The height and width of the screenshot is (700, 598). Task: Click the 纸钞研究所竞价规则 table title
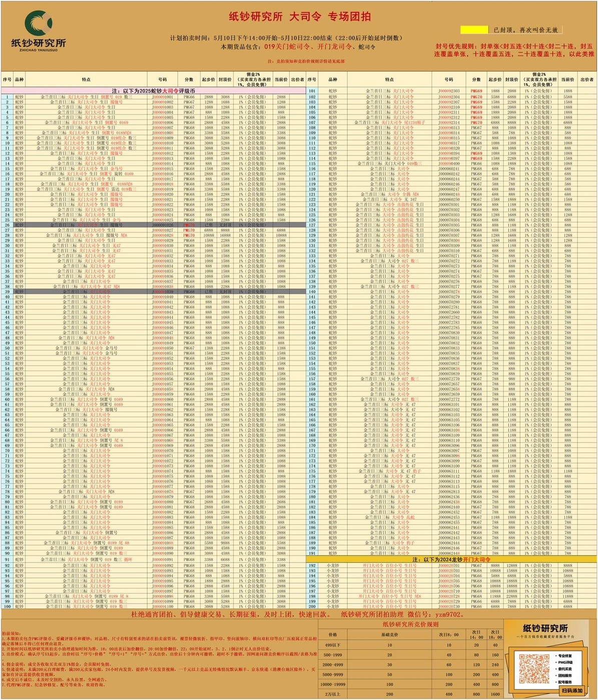click(410, 624)
